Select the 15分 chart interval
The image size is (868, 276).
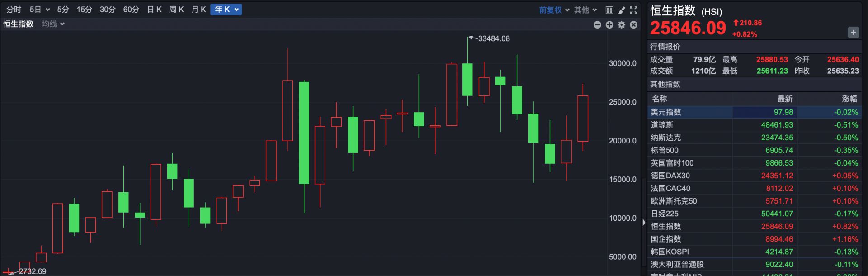(84, 10)
